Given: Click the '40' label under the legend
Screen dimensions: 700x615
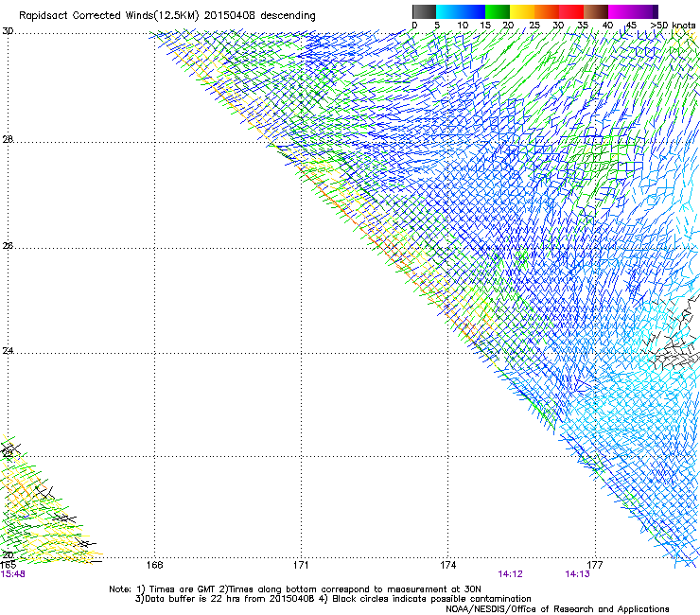Looking at the screenshot, I should [607, 26].
